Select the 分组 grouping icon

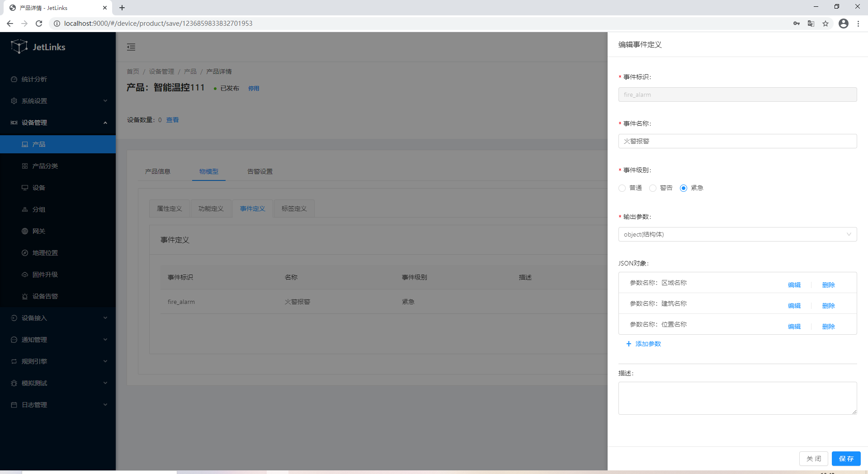tap(25, 209)
